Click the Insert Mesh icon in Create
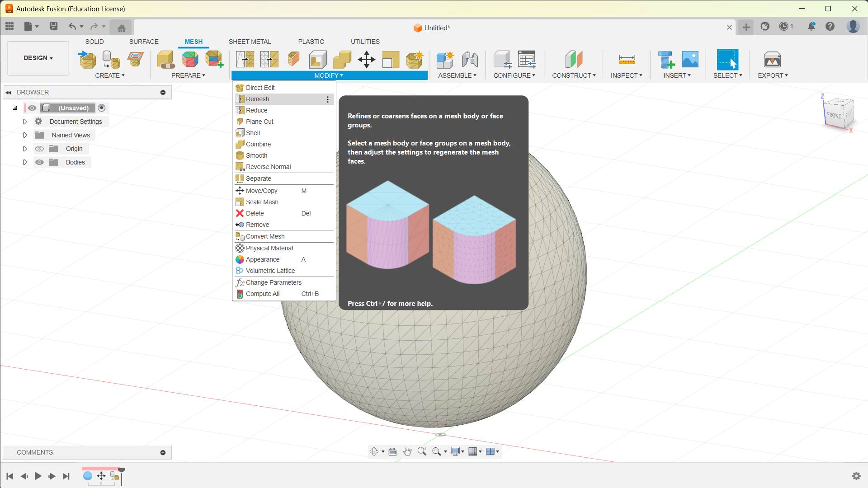 pyautogui.click(x=87, y=59)
